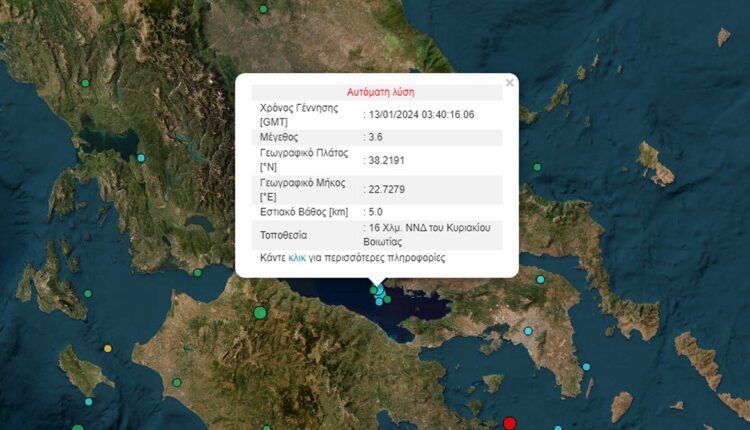Image resolution: width=750 pixels, height=430 pixels.
Task: Select the cyan marker cluster under popup pointer
Action: pyautogui.click(x=379, y=293)
